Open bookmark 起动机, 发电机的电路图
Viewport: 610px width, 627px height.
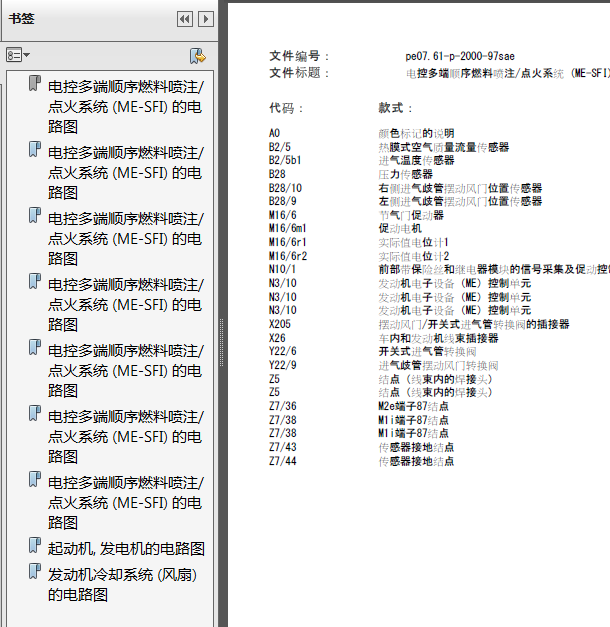tap(126, 549)
